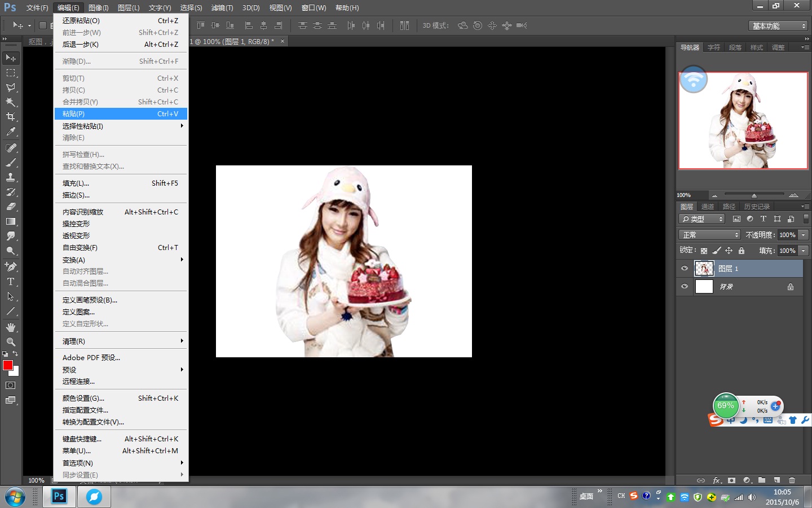Click the red foreground color swatch

(7, 365)
